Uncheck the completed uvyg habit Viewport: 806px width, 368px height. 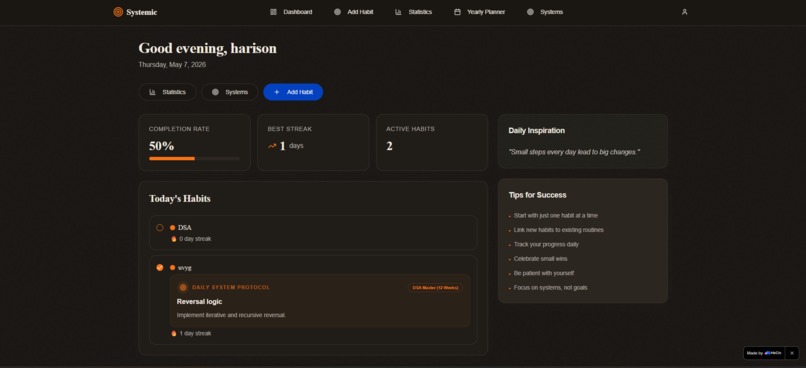point(160,267)
